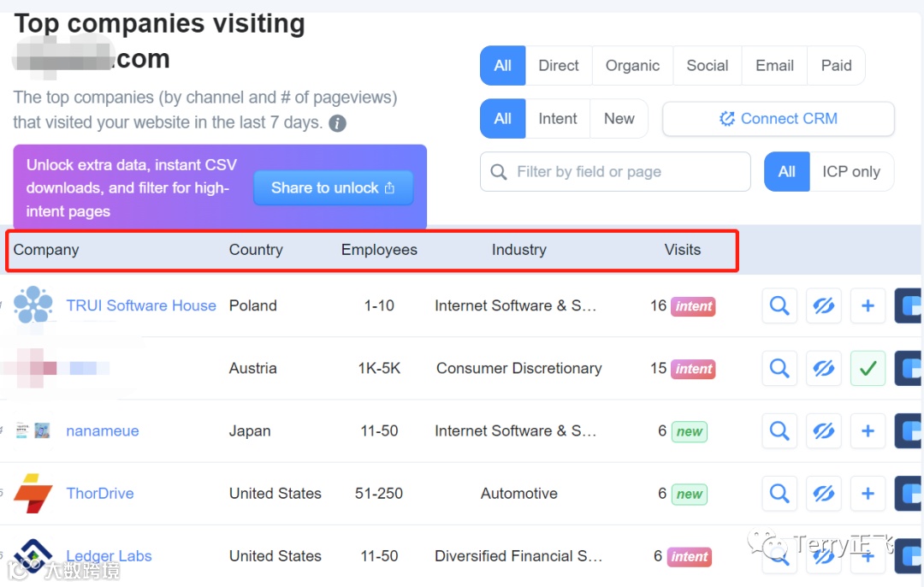
Task: Open magnifier icon in Austria row
Action: coord(779,368)
